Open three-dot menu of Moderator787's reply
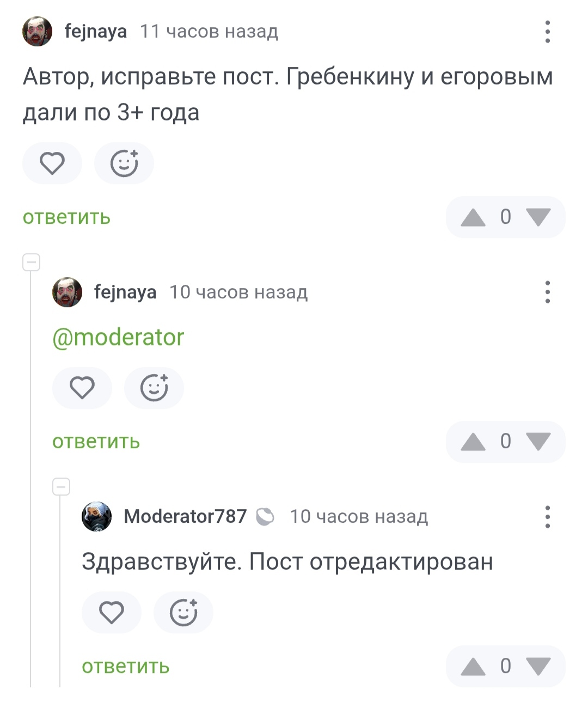 (548, 517)
